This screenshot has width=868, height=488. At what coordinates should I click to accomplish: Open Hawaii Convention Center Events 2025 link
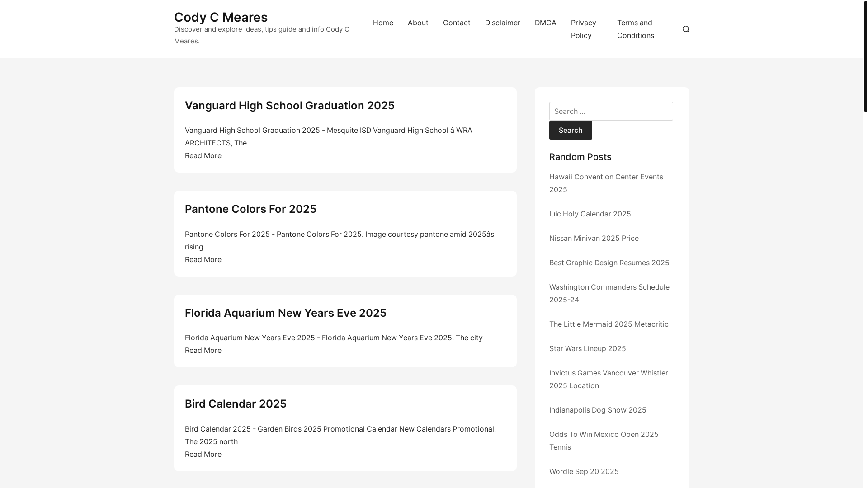pyautogui.click(x=606, y=183)
